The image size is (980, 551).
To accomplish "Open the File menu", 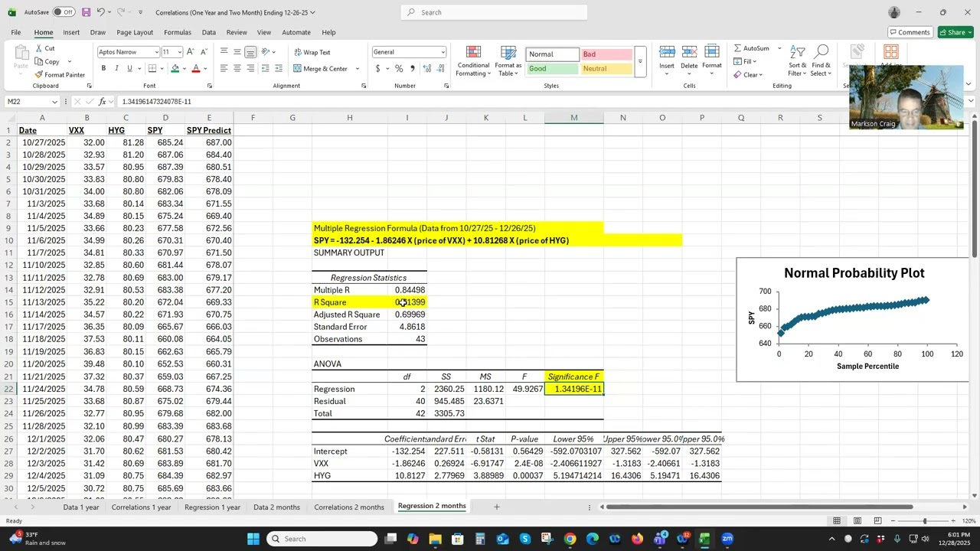I will click(x=15, y=32).
